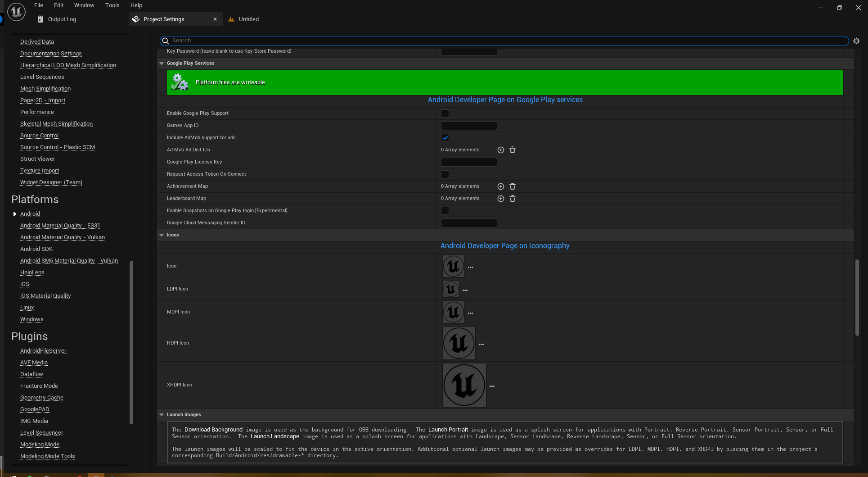
Task: Click the Google Play License Key field
Action: (x=469, y=162)
